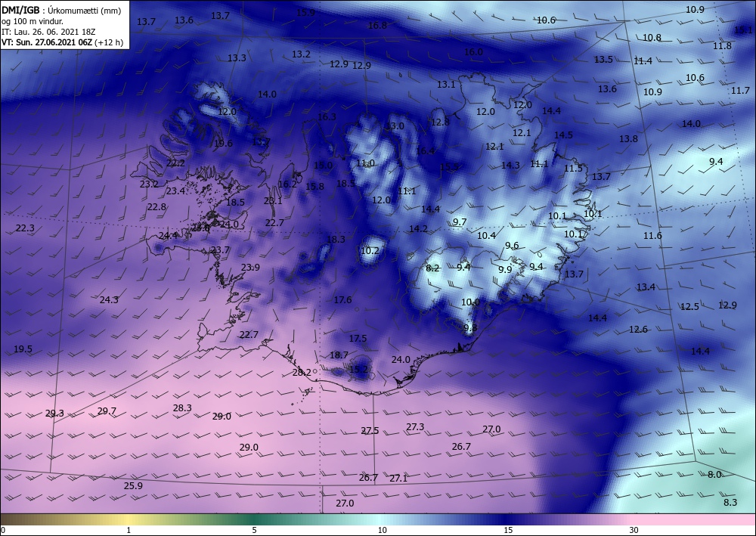Click the DMI/IGB Úrkomumætti (mm) title text
Viewport: 756px width, 536px height.
(x=61, y=11)
